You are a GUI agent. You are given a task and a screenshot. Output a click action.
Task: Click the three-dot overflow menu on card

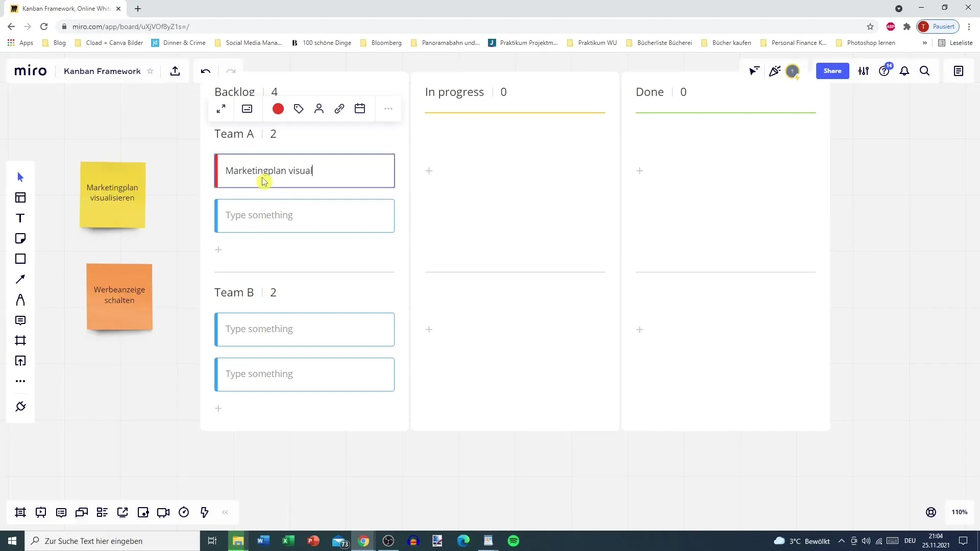(389, 108)
